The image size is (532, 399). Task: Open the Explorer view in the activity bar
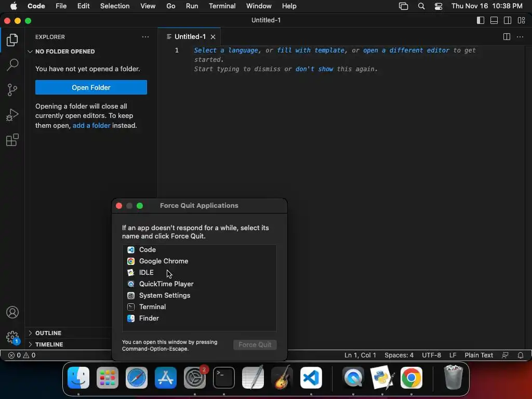(x=12, y=40)
